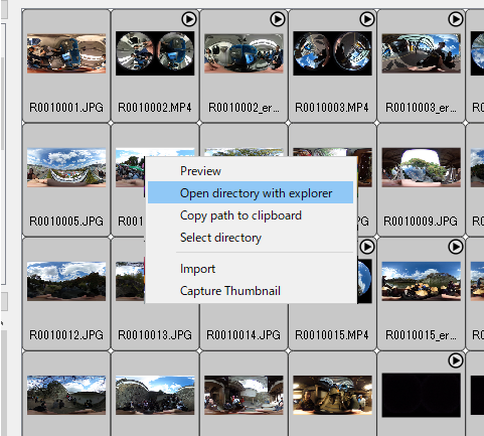Screen dimensions: 484x436
Task: Click play icon on R0010015.MP4 tile
Action: [367, 247]
